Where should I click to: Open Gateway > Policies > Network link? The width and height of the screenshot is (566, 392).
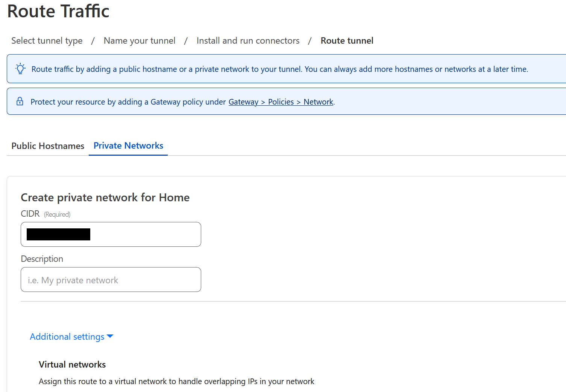[x=281, y=102]
